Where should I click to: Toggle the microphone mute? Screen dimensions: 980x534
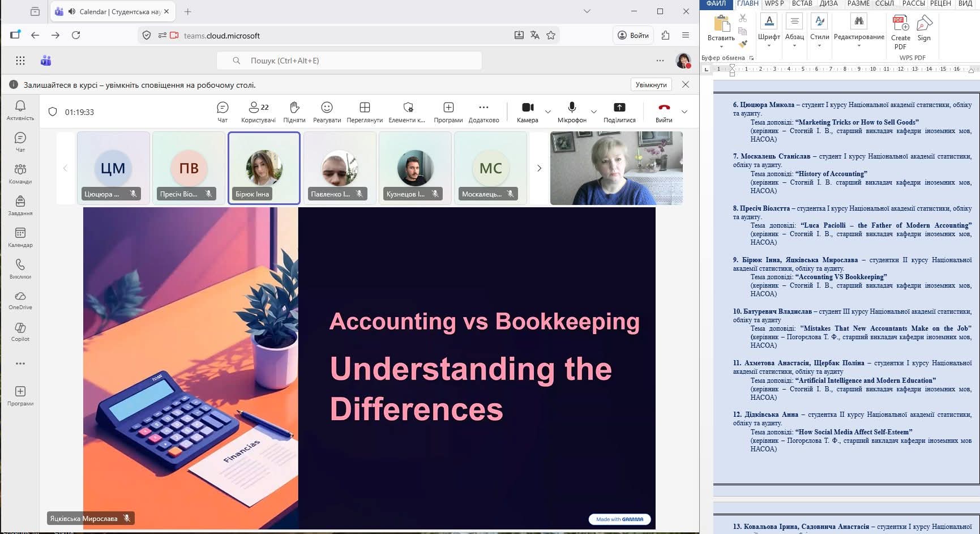coord(572,112)
